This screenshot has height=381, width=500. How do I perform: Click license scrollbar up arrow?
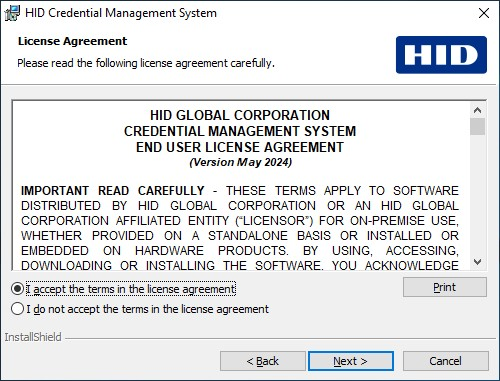pyautogui.click(x=478, y=110)
